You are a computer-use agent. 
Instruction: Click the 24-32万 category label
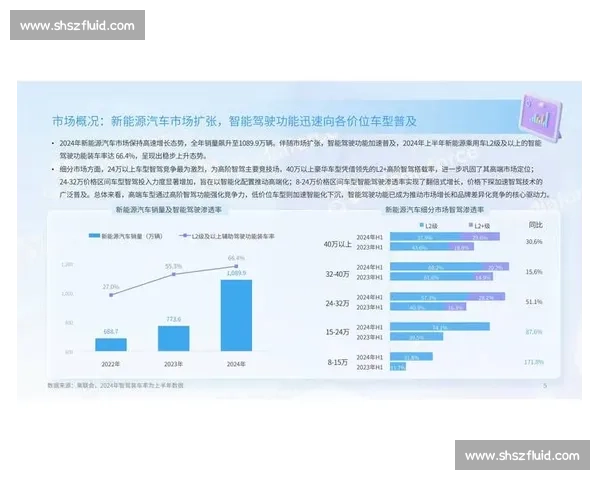point(338,304)
